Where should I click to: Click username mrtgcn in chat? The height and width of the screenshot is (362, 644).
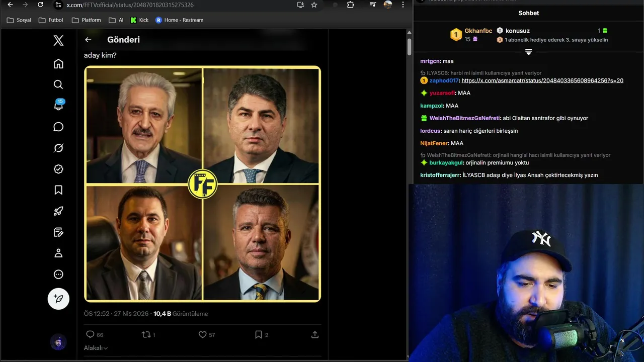pos(430,61)
